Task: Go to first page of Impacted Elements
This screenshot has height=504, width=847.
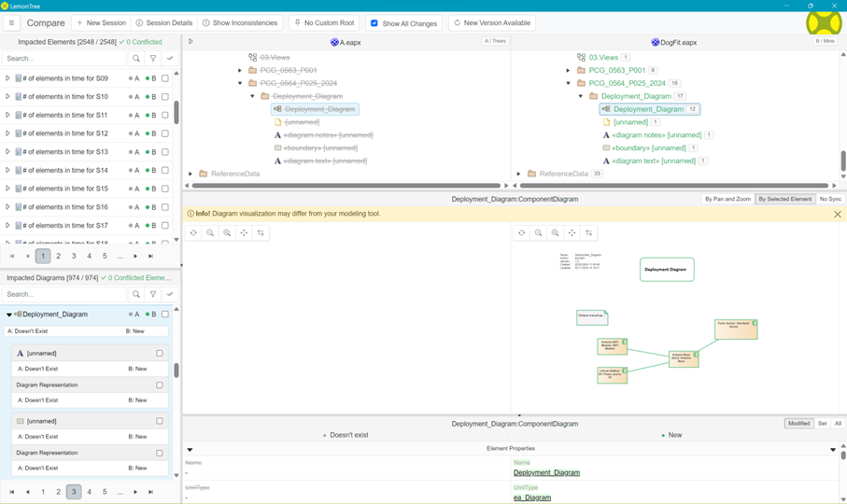Action: [12, 256]
